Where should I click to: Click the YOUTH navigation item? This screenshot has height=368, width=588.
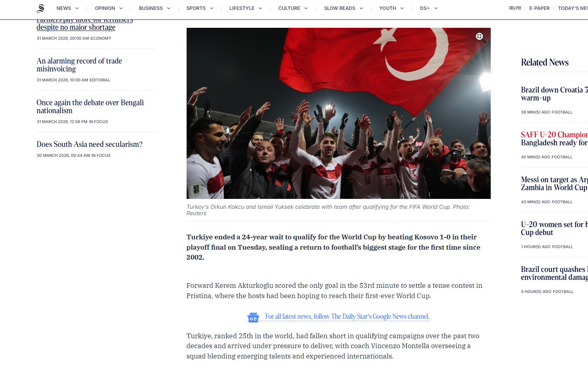388,8
